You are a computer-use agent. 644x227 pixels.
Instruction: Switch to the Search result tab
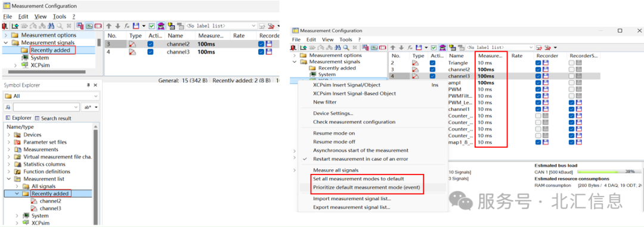(53, 118)
